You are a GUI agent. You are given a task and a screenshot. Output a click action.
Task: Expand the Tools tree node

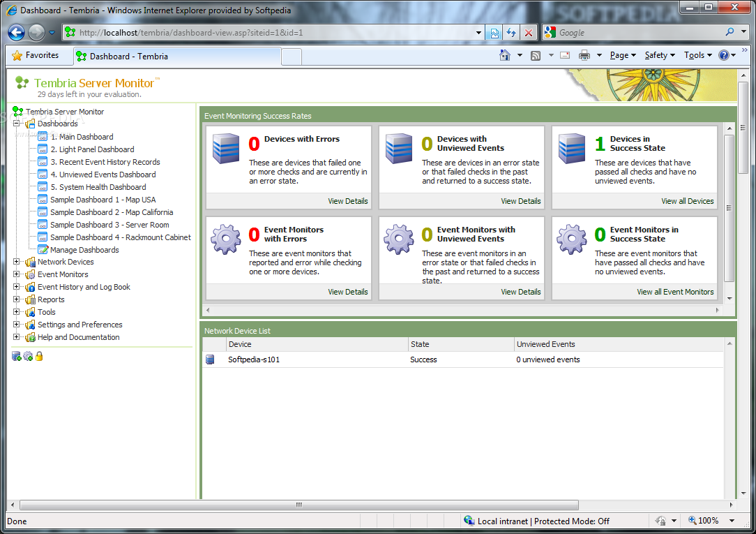pyautogui.click(x=17, y=311)
